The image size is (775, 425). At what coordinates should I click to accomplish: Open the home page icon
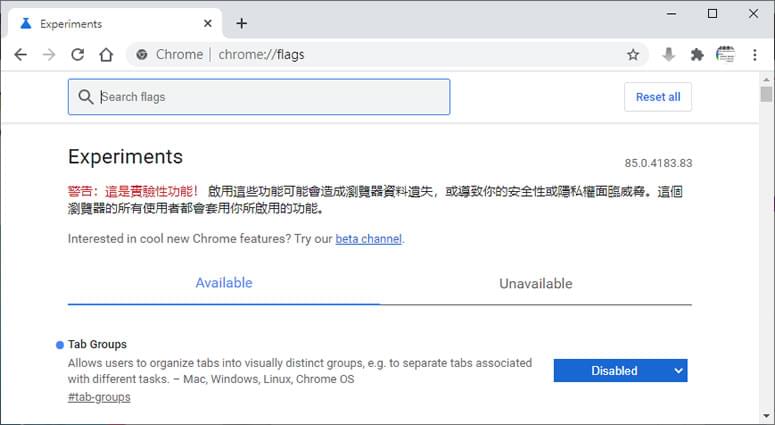tap(106, 54)
